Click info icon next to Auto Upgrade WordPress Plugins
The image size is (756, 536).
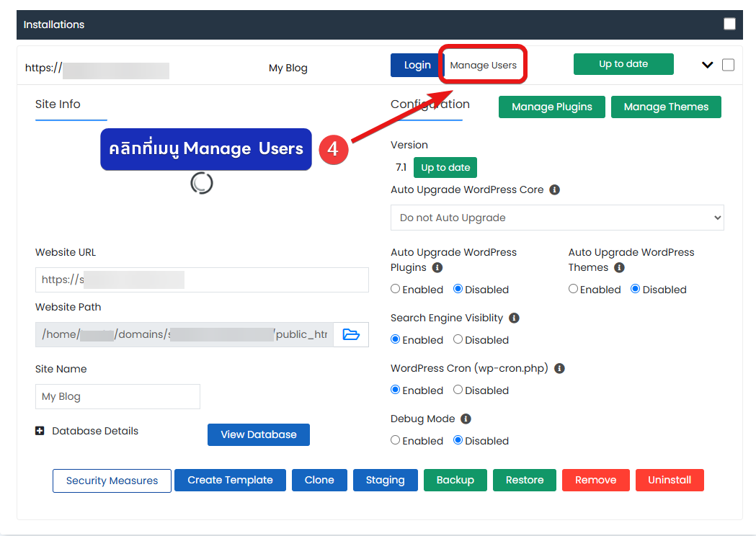(437, 267)
